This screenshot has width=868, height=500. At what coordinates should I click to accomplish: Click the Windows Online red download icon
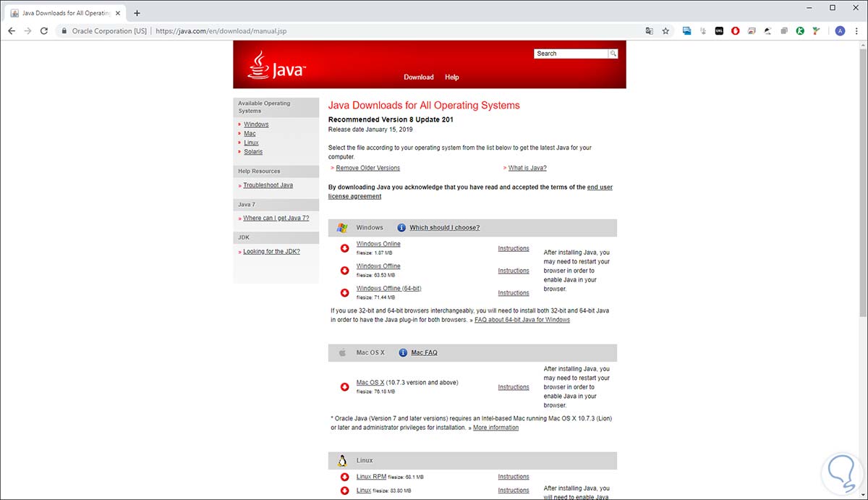pos(344,248)
